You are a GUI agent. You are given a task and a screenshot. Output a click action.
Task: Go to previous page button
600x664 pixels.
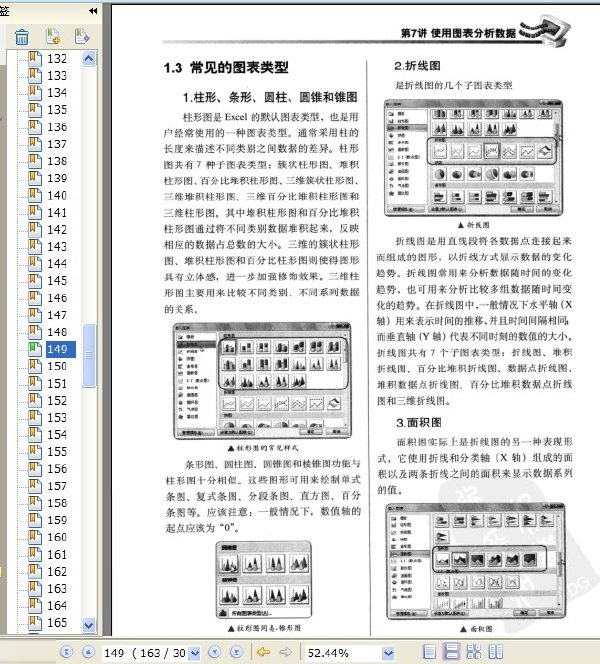pyautogui.click(x=88, y=652)
